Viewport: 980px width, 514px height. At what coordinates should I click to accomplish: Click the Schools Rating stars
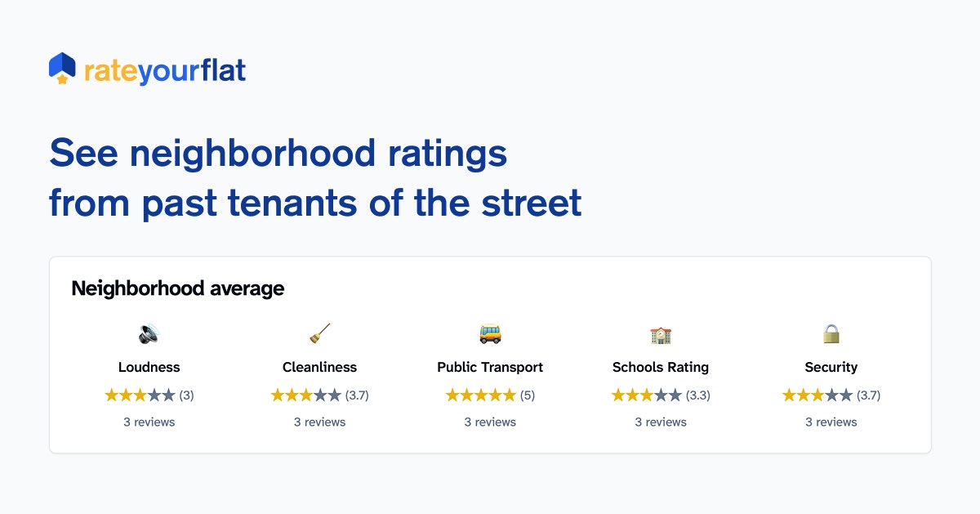click(x=647, y=396)
